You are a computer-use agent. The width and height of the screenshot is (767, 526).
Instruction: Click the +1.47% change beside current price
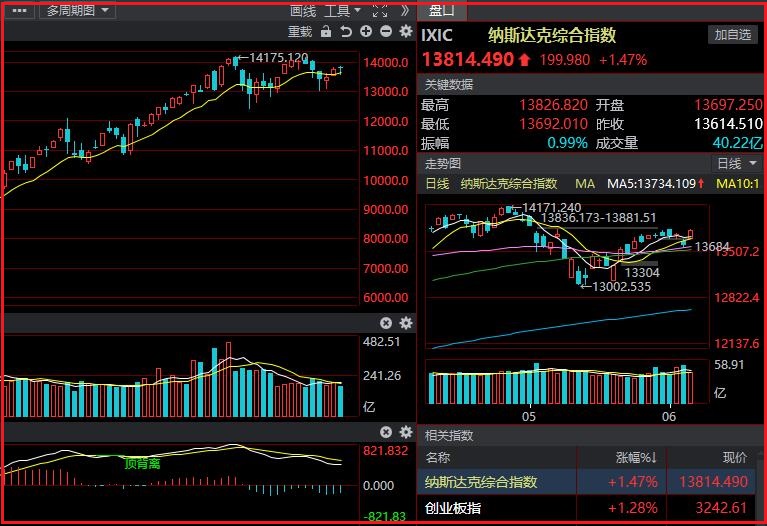click(x=623, y=60)
